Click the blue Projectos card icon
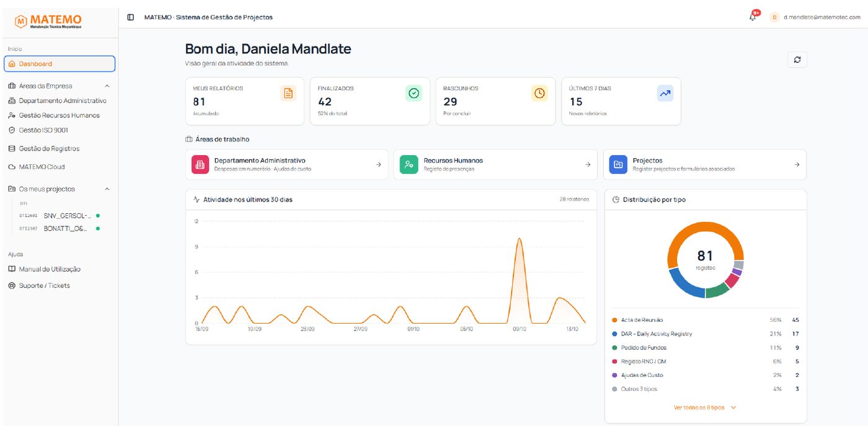868x426 pixels. click(x=618, y=164)
